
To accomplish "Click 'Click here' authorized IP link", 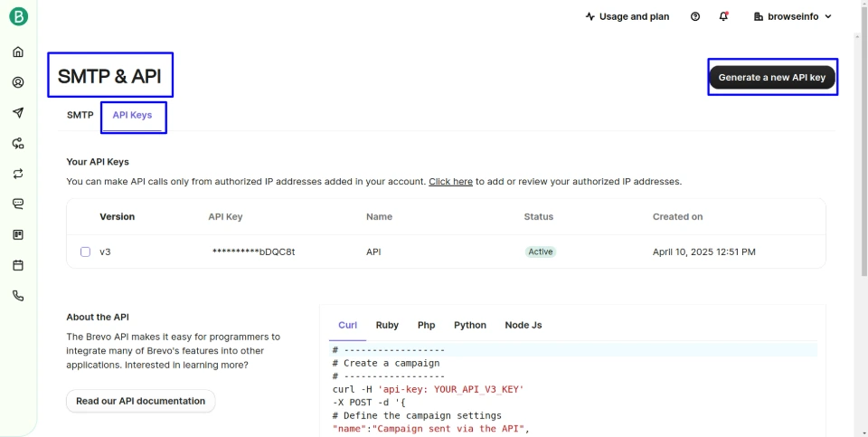I will tap(450, 182).
